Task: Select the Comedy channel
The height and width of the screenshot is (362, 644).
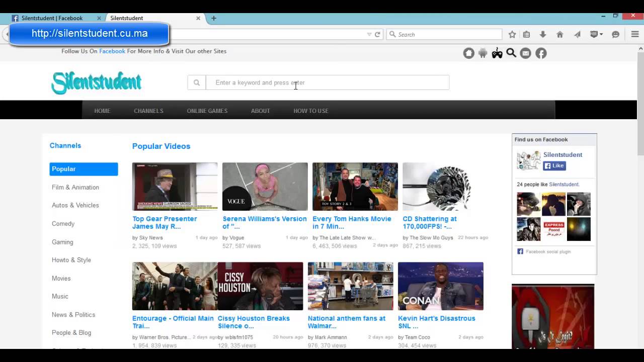Action: [x=63, y=224]
